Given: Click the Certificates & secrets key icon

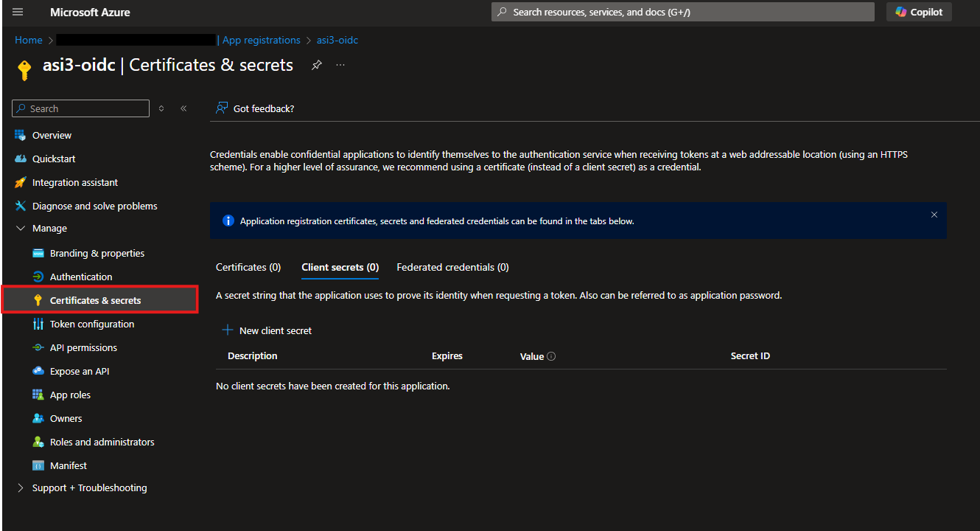Looking at the screenshot, I should (x=38, y=300).
